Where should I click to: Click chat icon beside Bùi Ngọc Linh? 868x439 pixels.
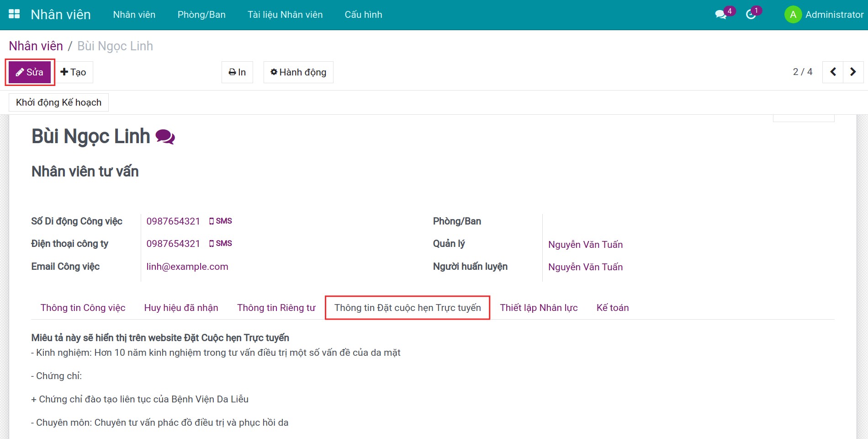point(165,137)
